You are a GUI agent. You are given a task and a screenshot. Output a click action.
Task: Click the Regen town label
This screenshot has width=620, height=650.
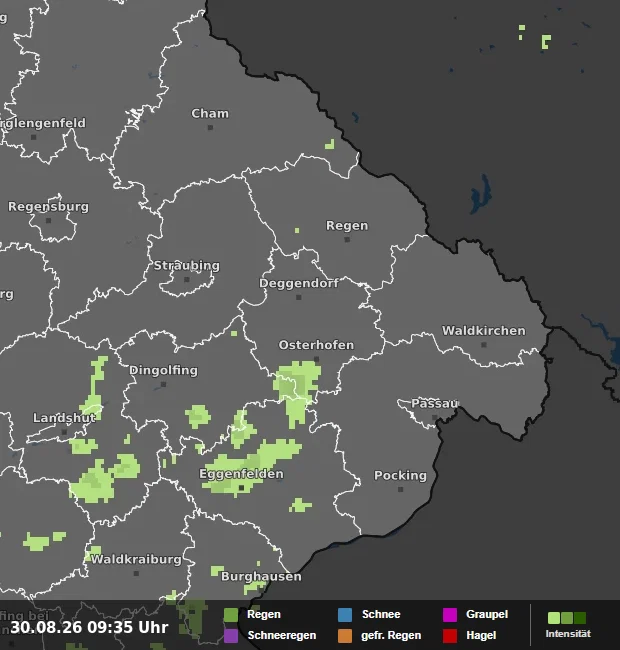tap(347, 226)
